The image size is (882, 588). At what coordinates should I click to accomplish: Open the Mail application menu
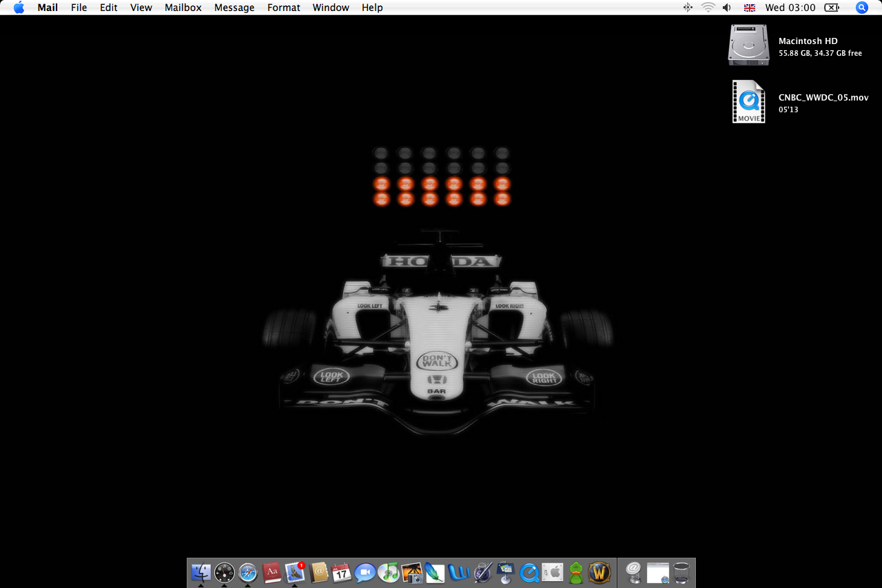click(48, 8)
